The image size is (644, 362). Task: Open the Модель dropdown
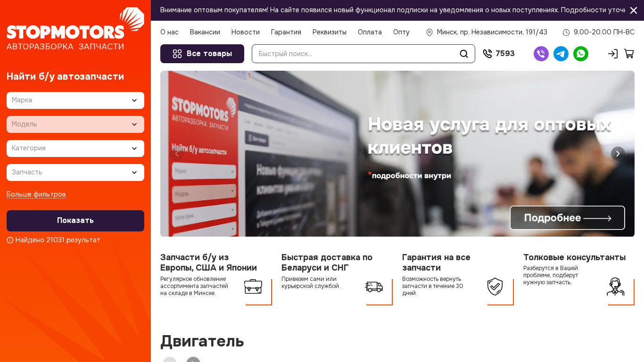pos(75,124)
